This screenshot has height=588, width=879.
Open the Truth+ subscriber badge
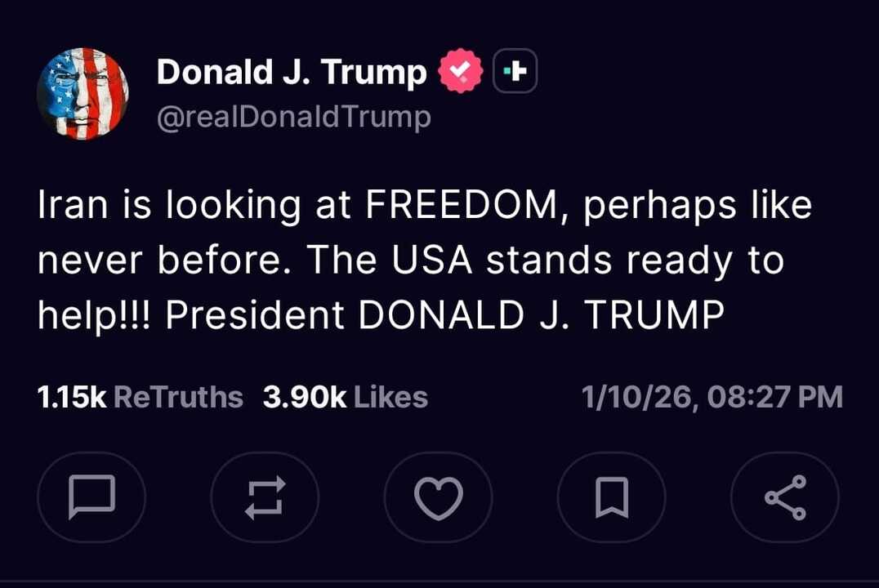[x=515, y=71]
